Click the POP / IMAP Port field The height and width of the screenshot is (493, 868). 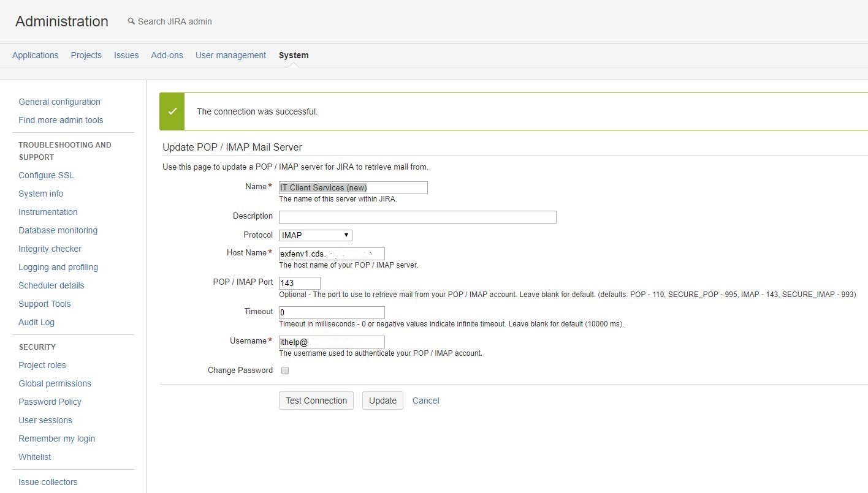[300, 283]
